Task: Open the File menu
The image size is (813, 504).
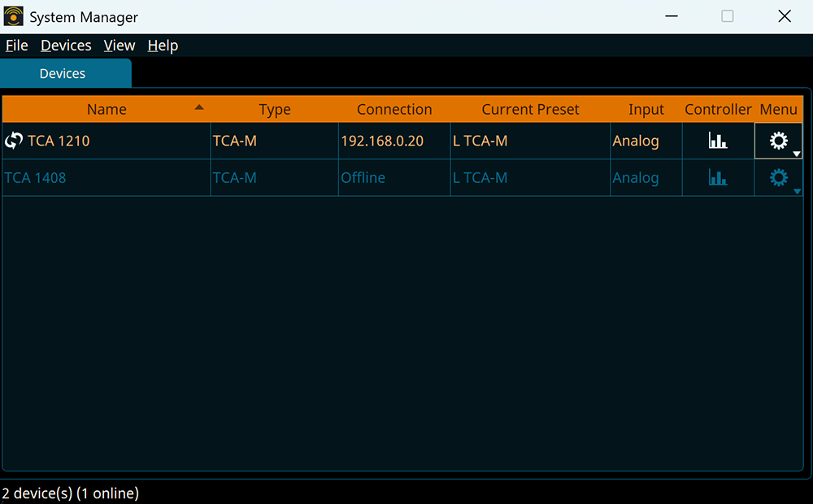Action: [16, 46]
